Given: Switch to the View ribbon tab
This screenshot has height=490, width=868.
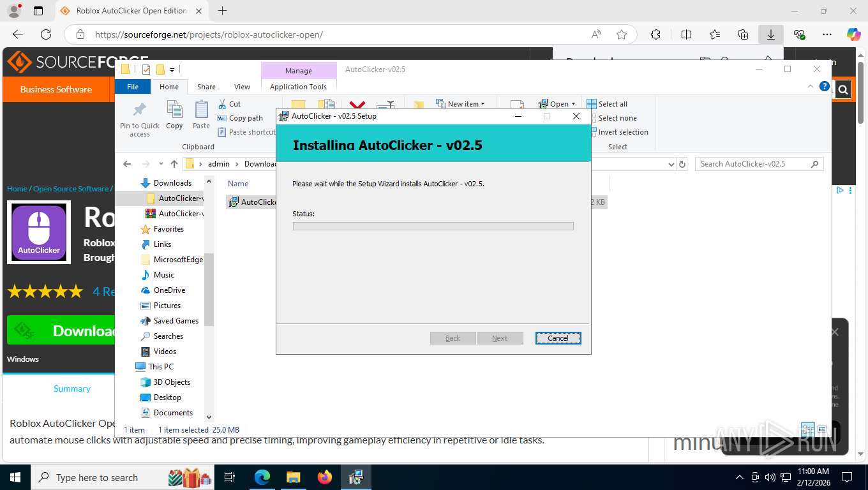Looking at the screenshot, I should click(x=242, y=87).
